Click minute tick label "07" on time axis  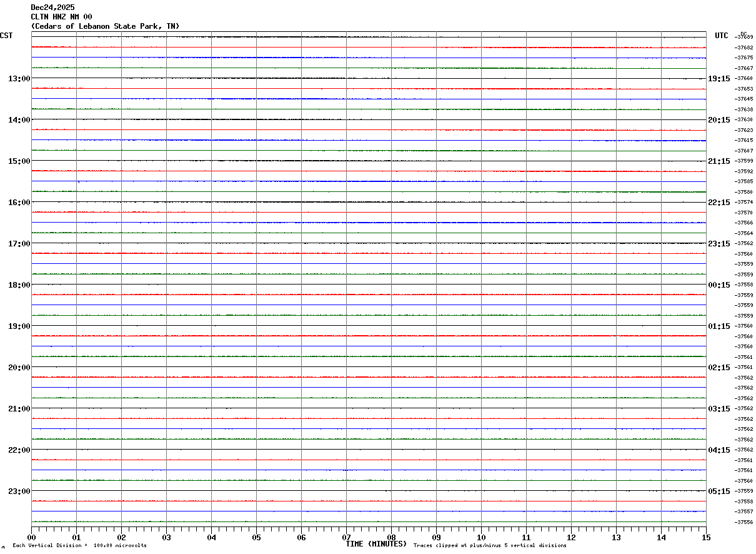click(x=346, y=537)
